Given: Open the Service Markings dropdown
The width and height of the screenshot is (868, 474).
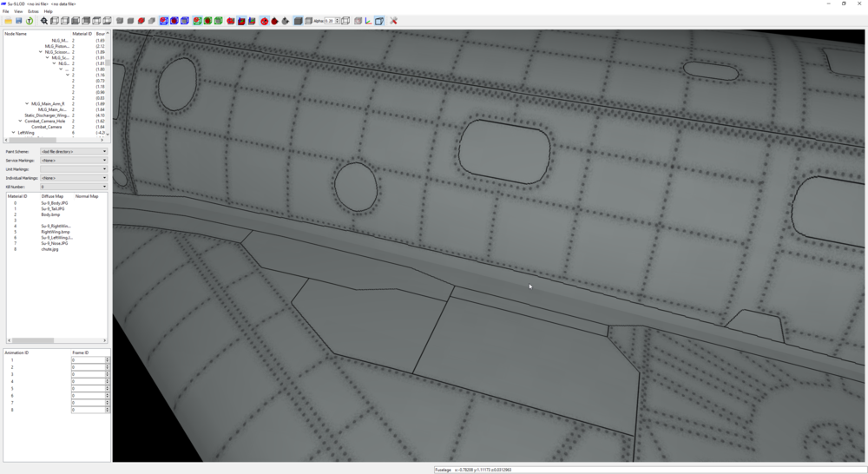Looking at the screenshot, I should [x=74, y=160].
